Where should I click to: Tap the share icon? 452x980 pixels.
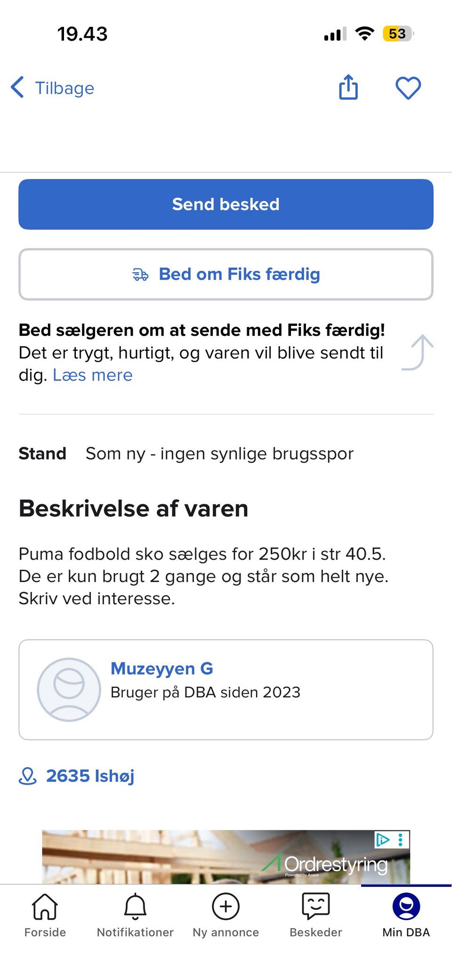[348, 88]
